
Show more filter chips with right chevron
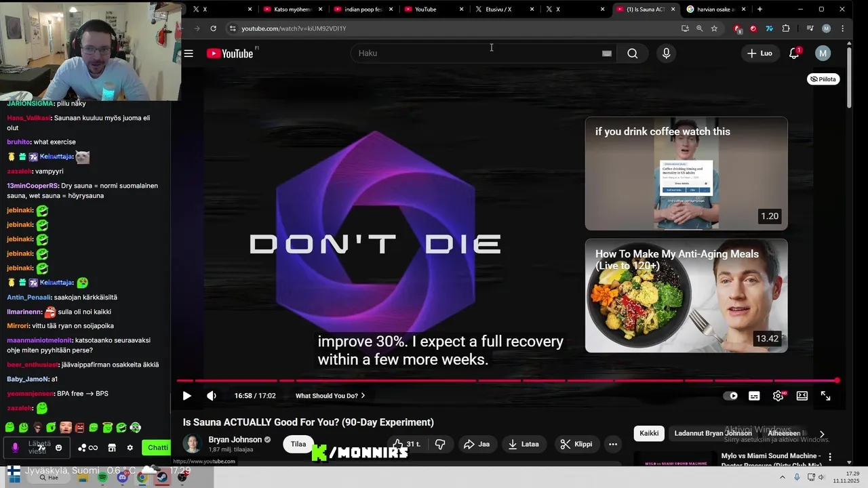(x=822, y=434)
